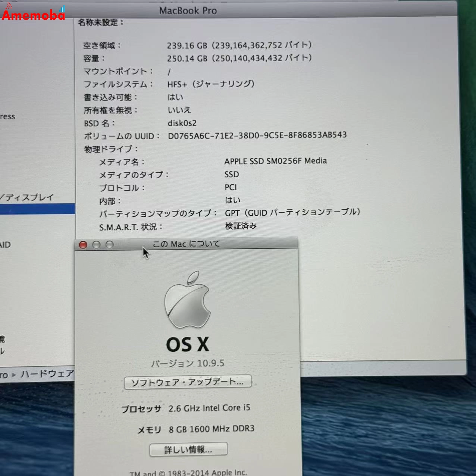Close the この Mac について window
This screenshot has height=476, width=476.
click(x=83, y=245)
